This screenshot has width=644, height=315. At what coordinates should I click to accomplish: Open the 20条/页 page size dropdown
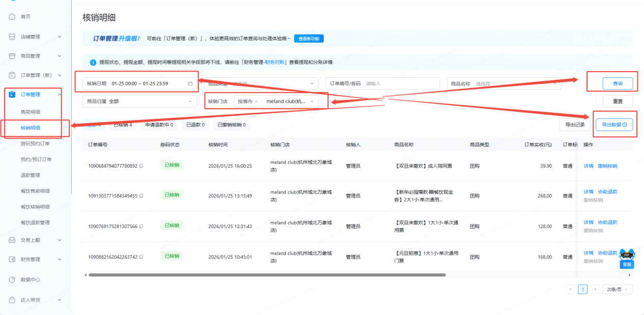pyautogui.click(x=618, y=289)
